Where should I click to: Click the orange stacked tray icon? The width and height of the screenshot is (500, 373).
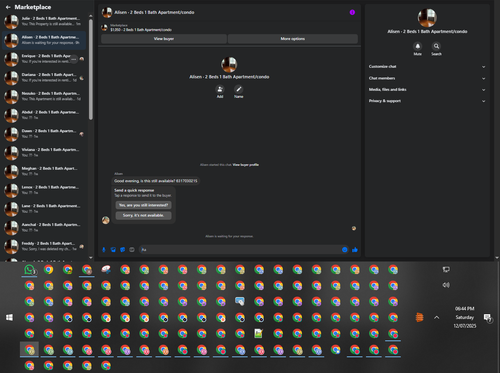(x=419, y=317)
